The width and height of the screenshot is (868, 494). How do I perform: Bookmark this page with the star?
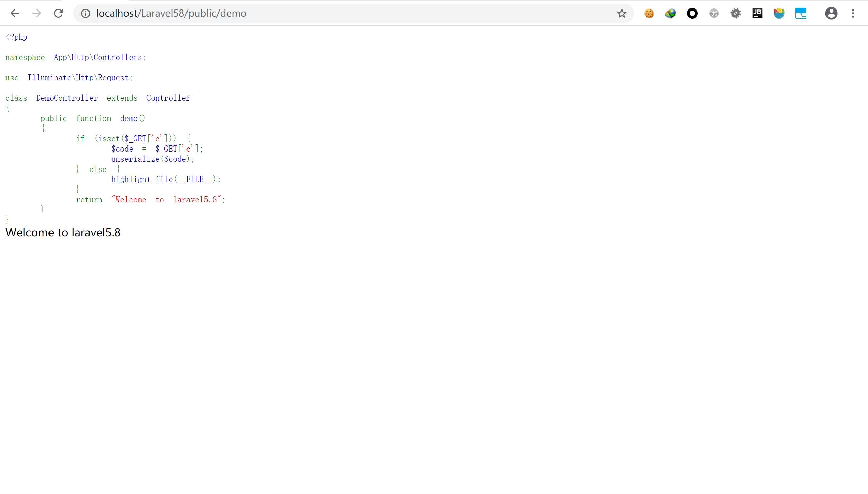(x=622, y=13)
